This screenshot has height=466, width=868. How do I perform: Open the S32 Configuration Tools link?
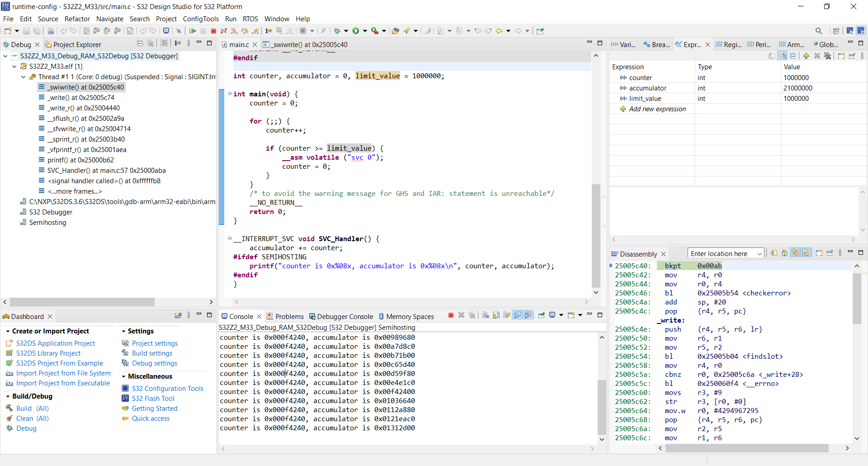point(168,389)
